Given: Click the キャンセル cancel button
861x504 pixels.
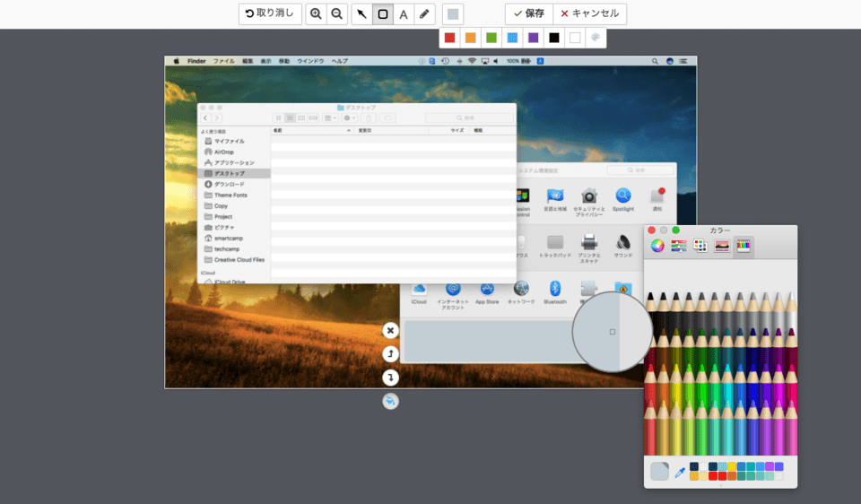Looking at the screenshot, I should 589,13.
